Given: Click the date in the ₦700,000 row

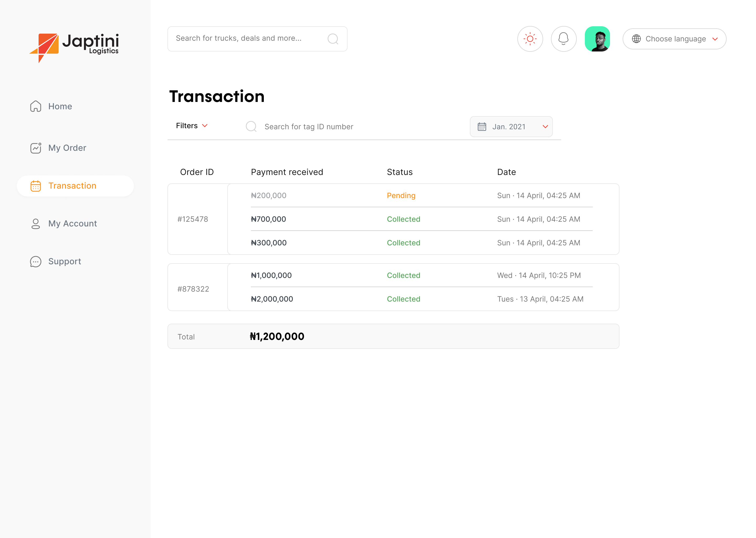Looking at the screenshot, I should click(539, 219).
